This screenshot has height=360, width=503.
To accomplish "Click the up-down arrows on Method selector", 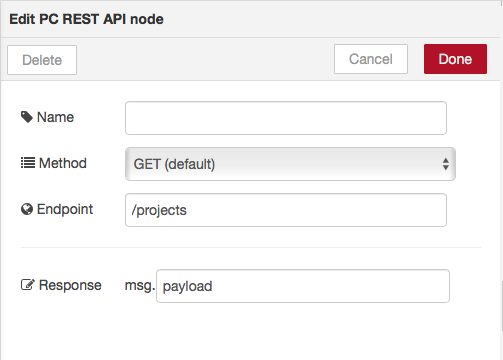I will 446,164.
